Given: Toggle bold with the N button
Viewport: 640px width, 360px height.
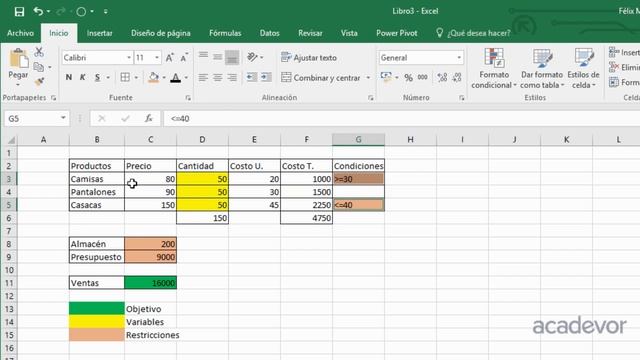Looking at the screenshot, I should 69,77.
